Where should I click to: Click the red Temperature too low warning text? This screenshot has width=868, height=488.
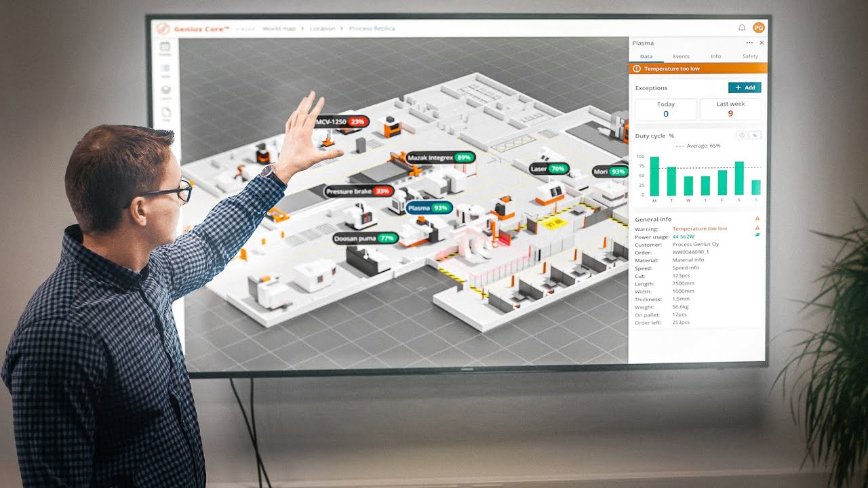(699, 228)
